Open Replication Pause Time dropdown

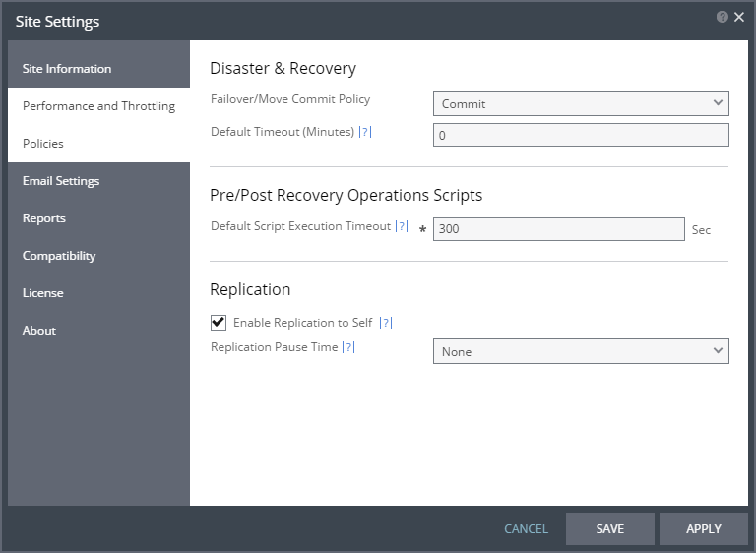tap(581, 351)
